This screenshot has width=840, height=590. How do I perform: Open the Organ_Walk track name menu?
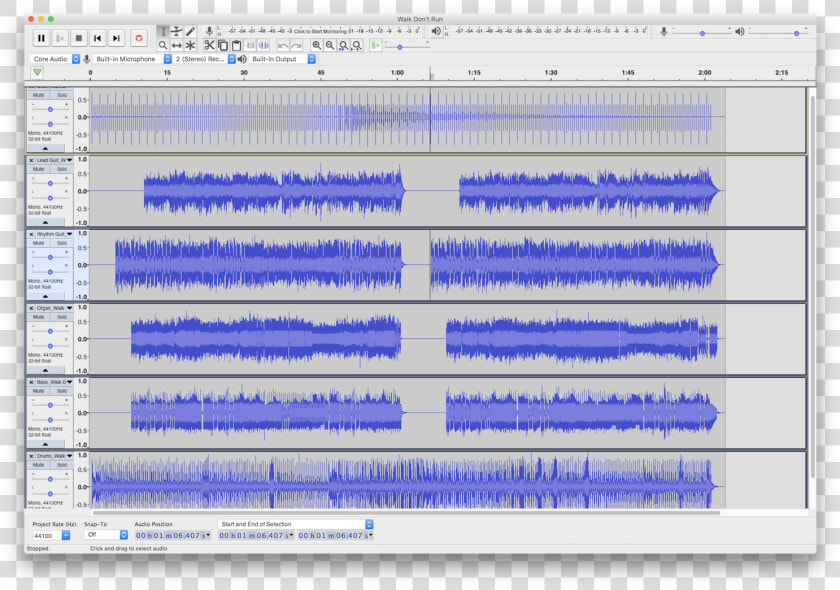(54, 308)
